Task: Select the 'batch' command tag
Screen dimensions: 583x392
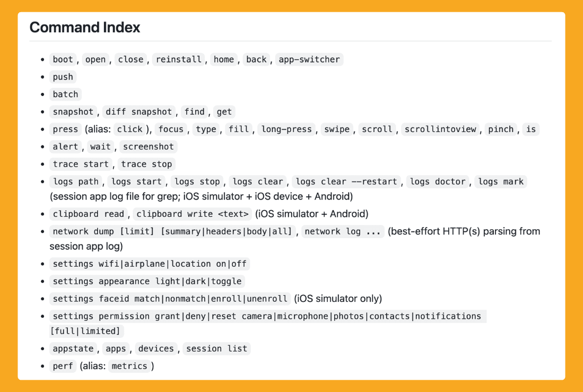Action: 66,94
